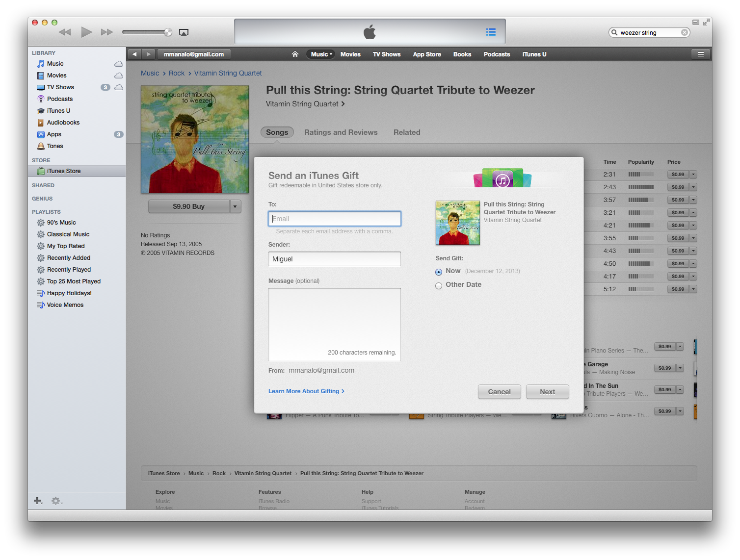Open Podcasts in the store navigation
The height and width of the screenshot is (560, 740).
(497, 54)
